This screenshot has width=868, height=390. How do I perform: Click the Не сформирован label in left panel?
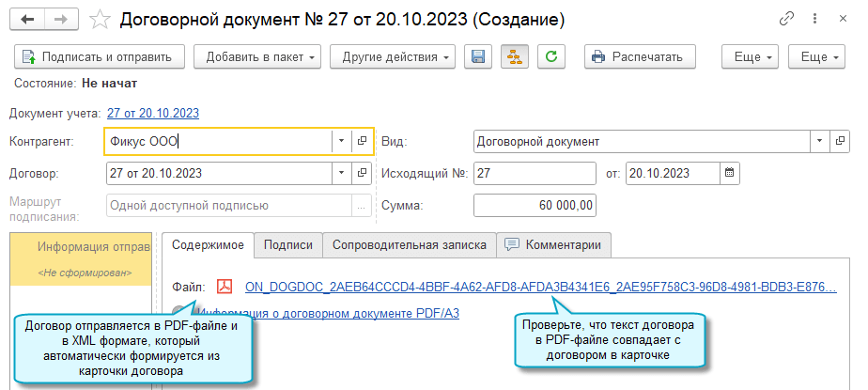point(85,273)
